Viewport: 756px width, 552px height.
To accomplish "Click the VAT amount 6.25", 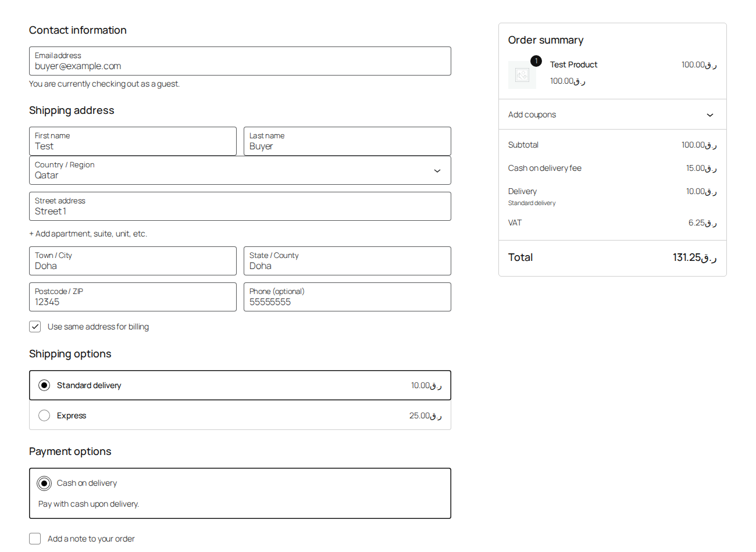I will (702, 223).
